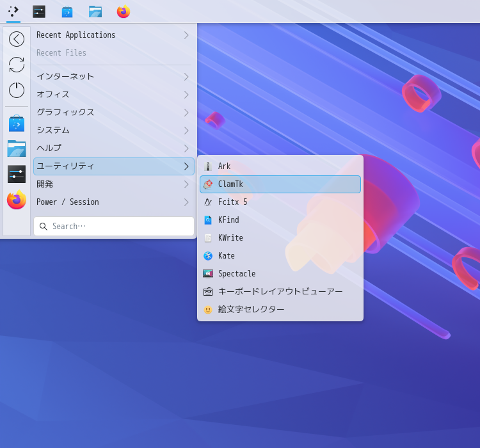The height and width of the screenshot is (448, 480).
Task: Open the file manager from top panel
Action: coord(95,12)
